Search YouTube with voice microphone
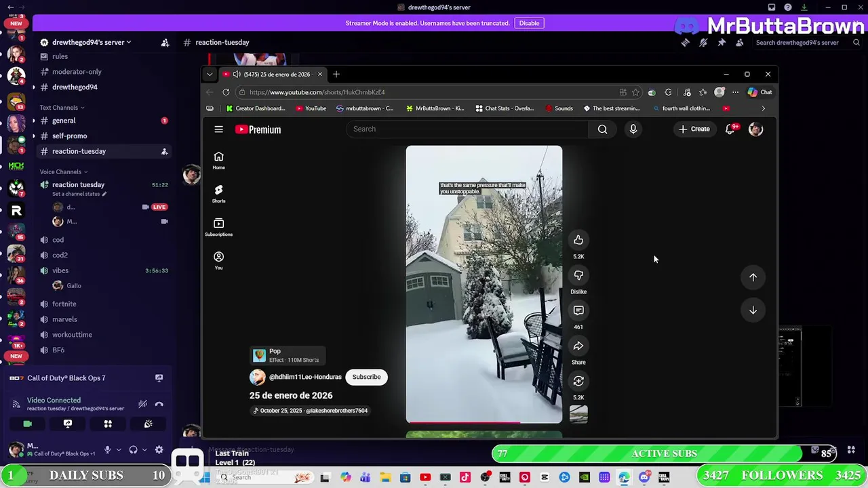Screen dimensions: 868x488 633,129
